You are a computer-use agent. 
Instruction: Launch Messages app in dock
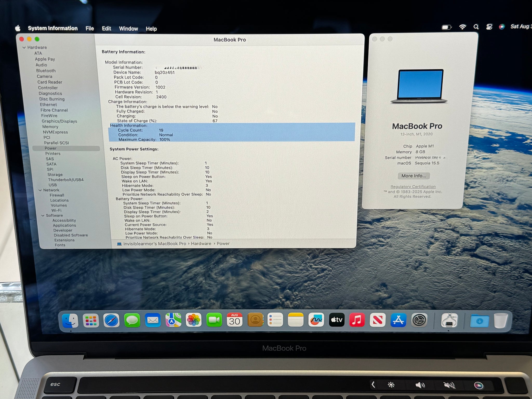point(132,321)
